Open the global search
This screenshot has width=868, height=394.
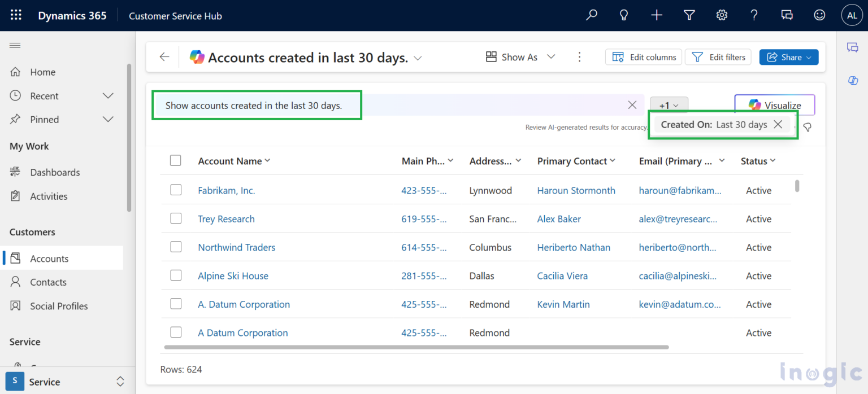pyautogui.click(x=591, y=15)
